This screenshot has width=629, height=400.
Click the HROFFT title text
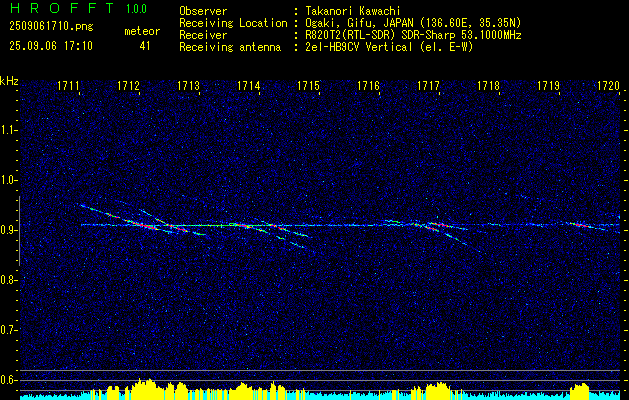(x=61, y=8)
